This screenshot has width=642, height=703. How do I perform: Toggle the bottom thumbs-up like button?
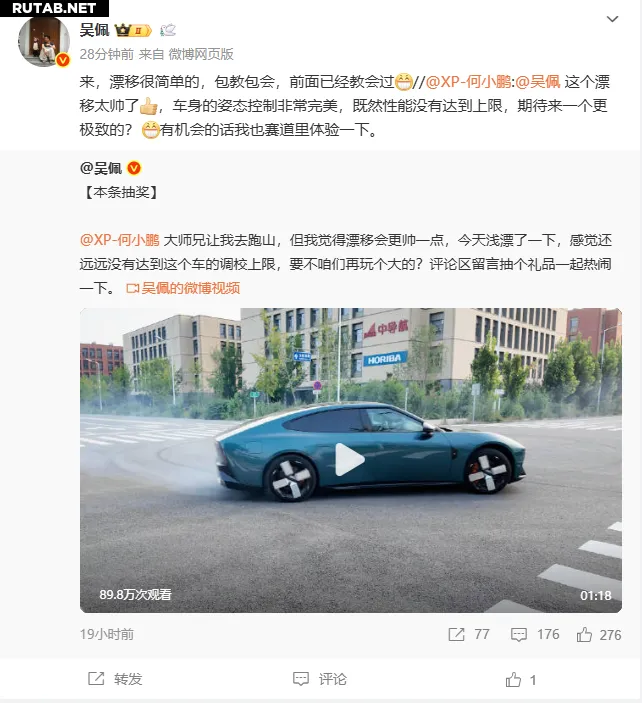521,680
